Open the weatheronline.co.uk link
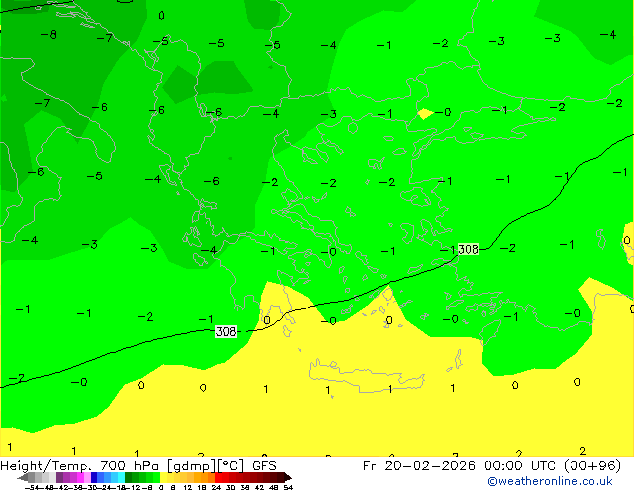 click(550, 481)
